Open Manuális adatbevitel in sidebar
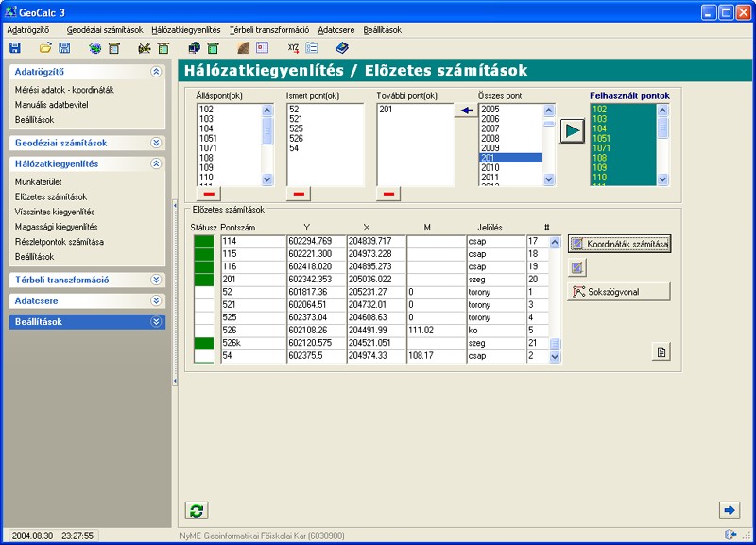The height and width of the screenshot is (545, 756). 52,105
